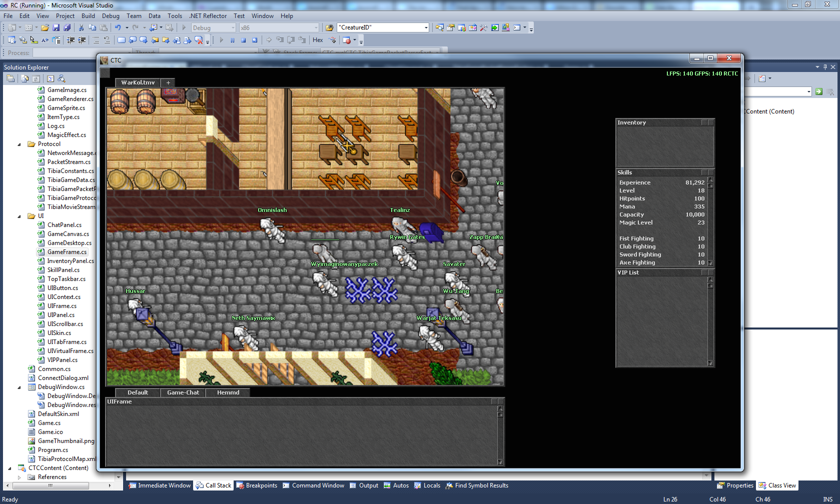Collapse the DebugWindow.cs node
Screen dimensions: 840x504
pyautogui.click(x=20, y=387)
